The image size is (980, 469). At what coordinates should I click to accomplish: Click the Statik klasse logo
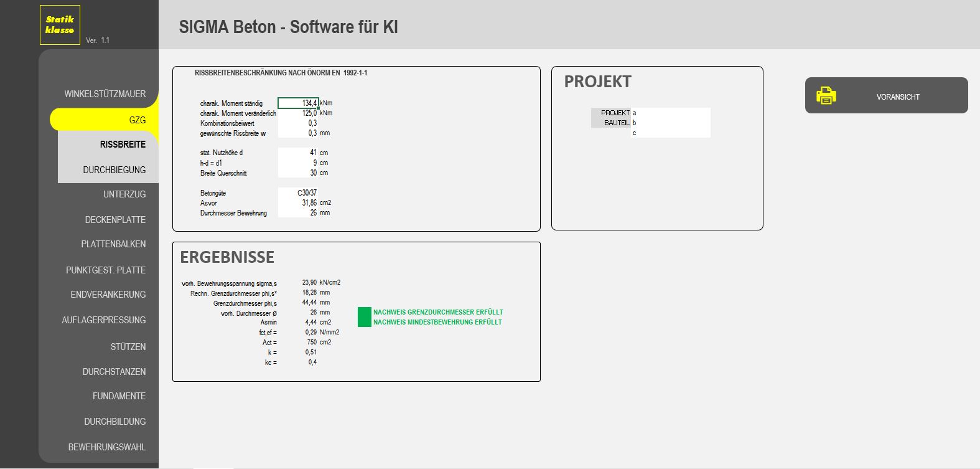pyautogui.click(x=60, y=25)
